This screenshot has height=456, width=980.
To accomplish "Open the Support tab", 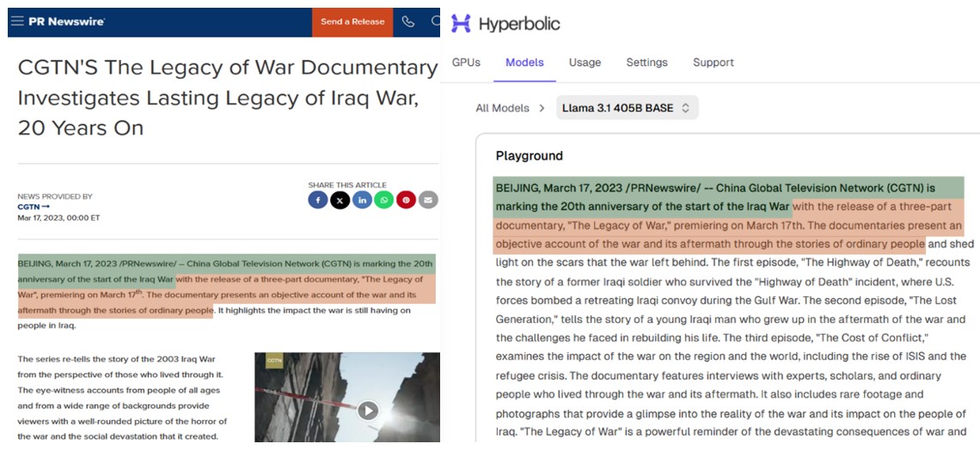I will [x=713, y=63].
